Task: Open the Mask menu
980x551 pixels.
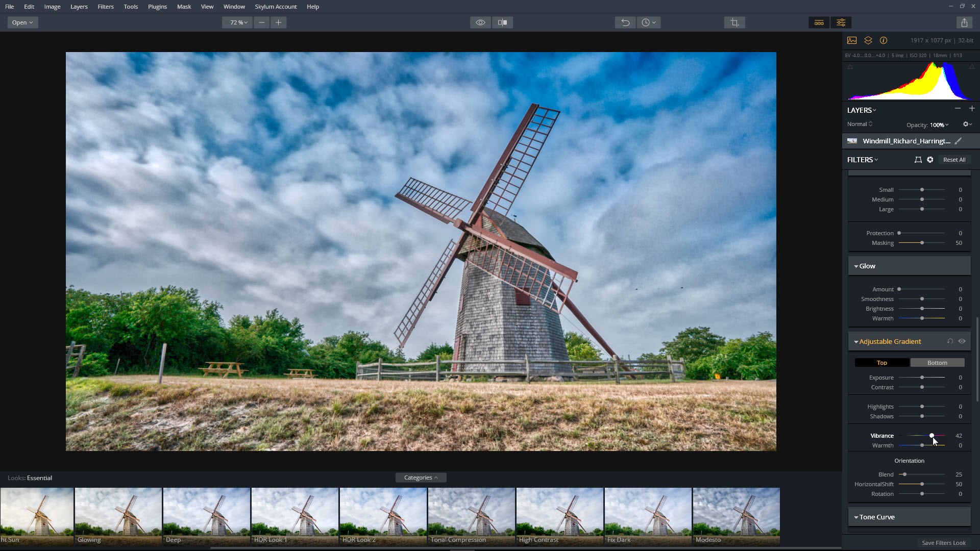Action: (x=184, y=7)
